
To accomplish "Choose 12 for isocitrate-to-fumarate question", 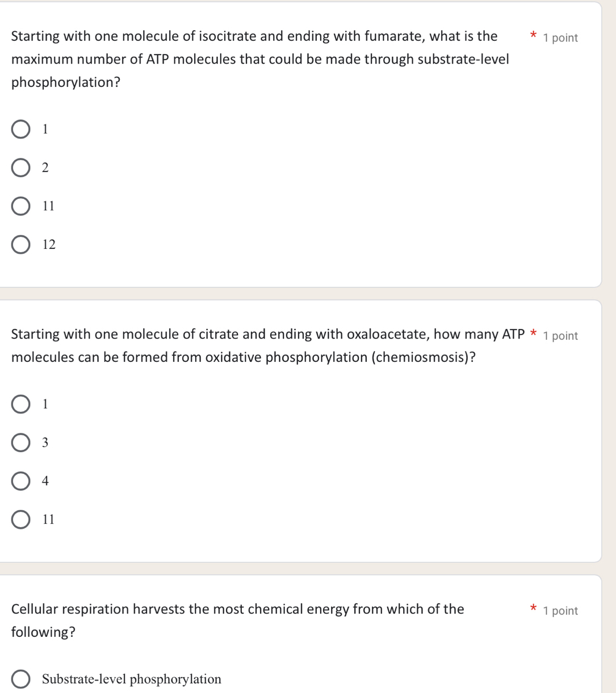I will [21, 245].
